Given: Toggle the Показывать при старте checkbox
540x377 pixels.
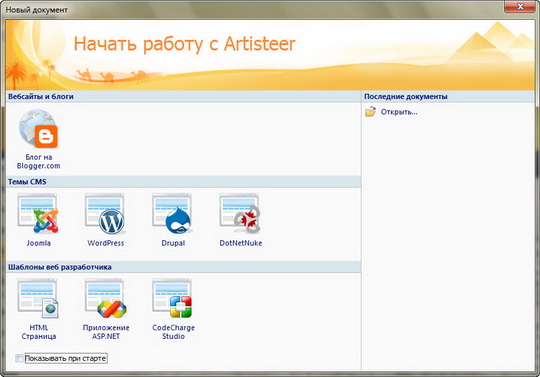Looking at the screenshot, I should tap(20, 358).
